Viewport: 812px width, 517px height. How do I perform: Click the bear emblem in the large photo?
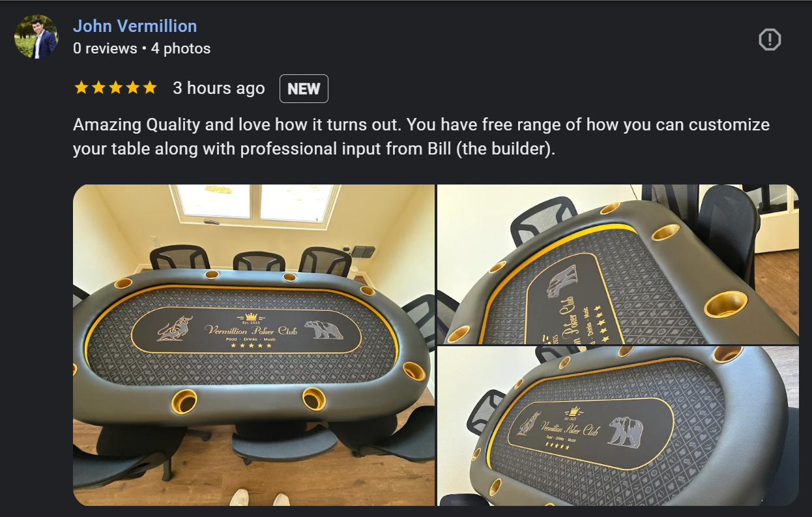[325, 329]
